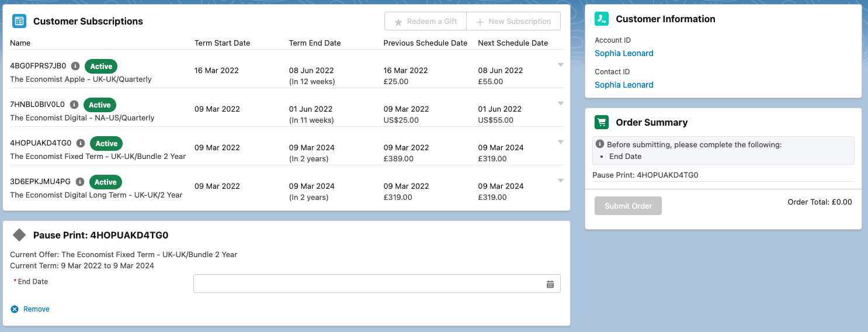Click the 08 Jun 2022 term end date
This screenshot has width=868, height=332.
311,70
